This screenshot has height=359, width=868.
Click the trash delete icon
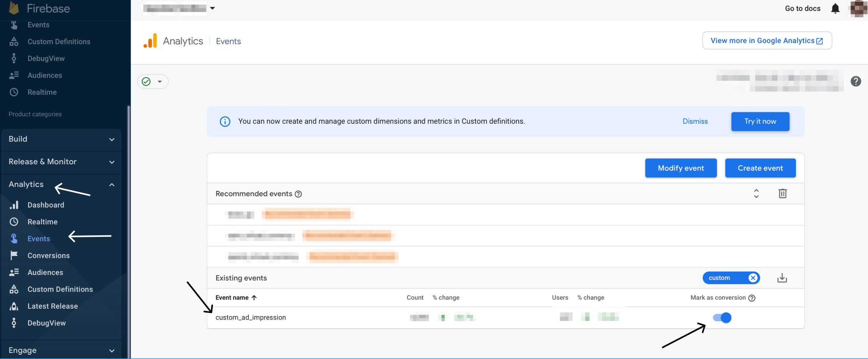click(x=782, y=194)
